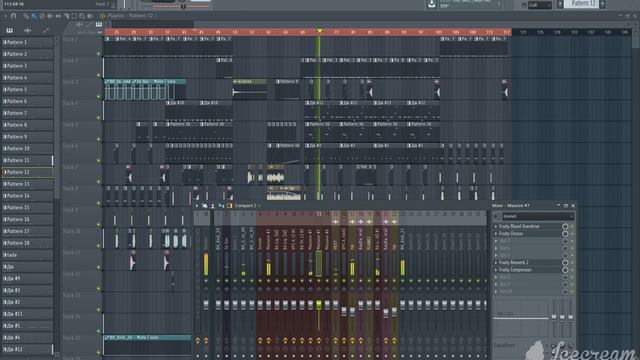Select Pattern 9 in the picker list
The width and height of the screenshot is (640, 360).
(x=27, y=137)
